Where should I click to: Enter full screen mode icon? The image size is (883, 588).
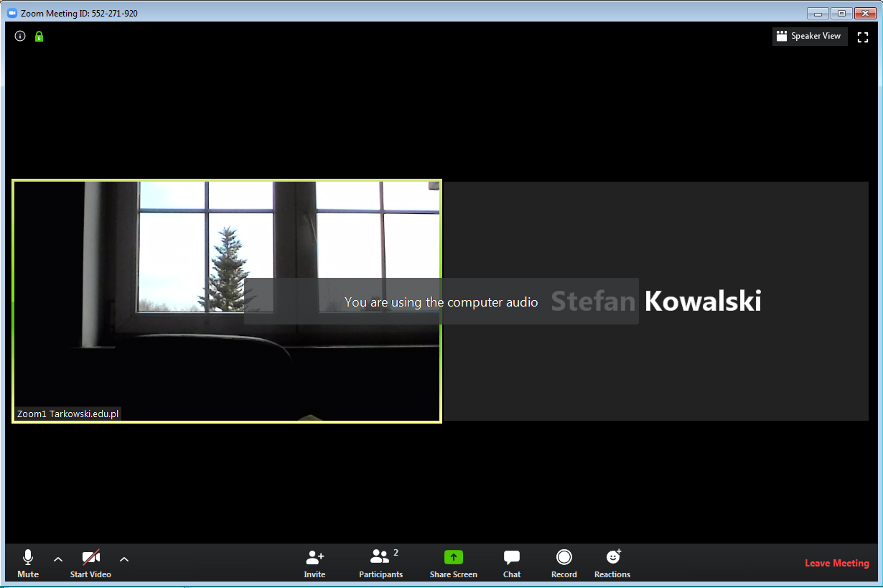click(x=863, y=37)
